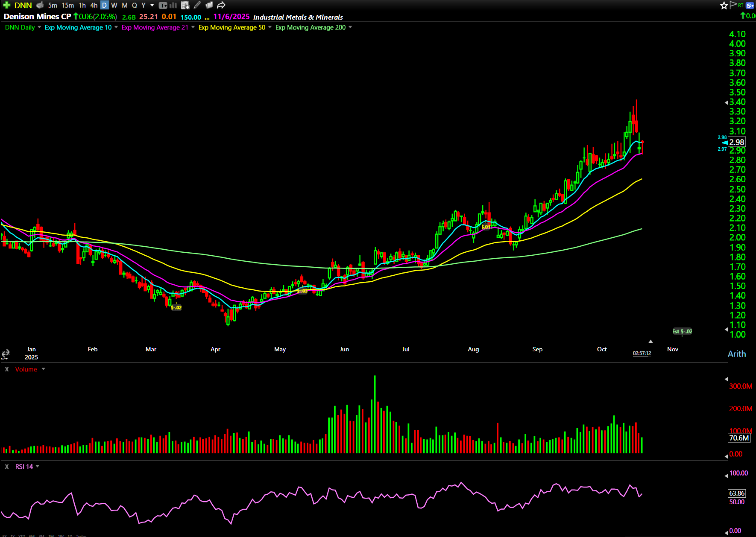Click the pencil drawing tools icon
The height and width of the screenshot is (537, 756).
197,5
